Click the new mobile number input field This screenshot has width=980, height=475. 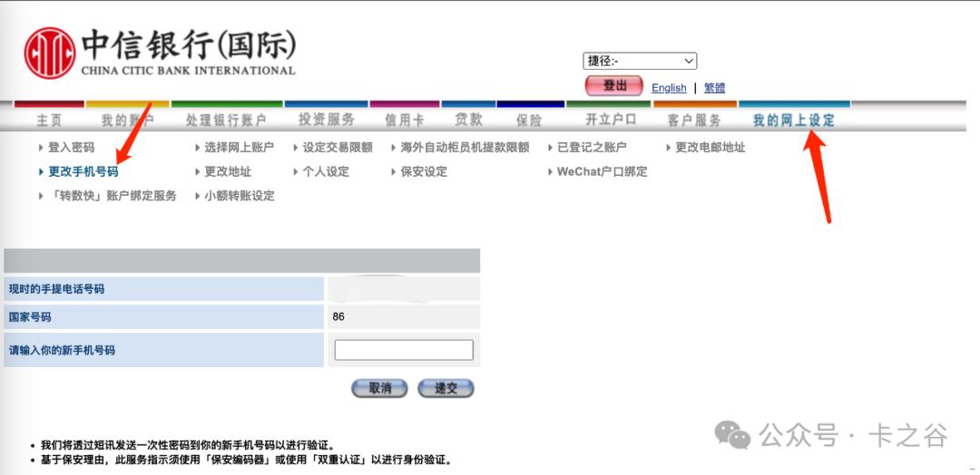(404, 350)
